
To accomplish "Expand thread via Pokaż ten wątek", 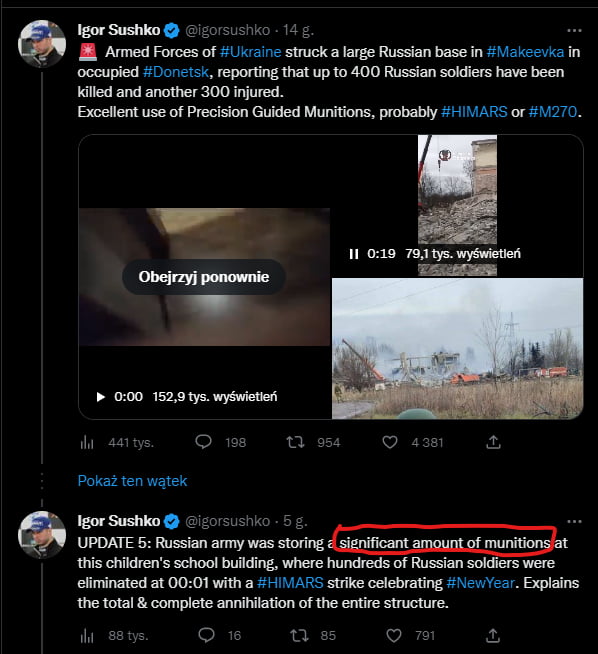I will [132, 480].
